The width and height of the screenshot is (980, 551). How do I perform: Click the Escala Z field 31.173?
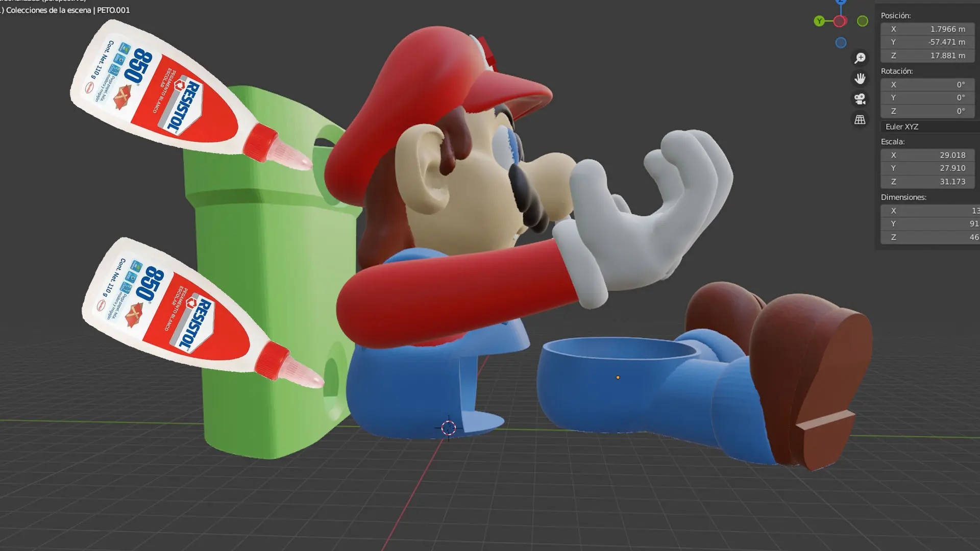pos(927,181)
